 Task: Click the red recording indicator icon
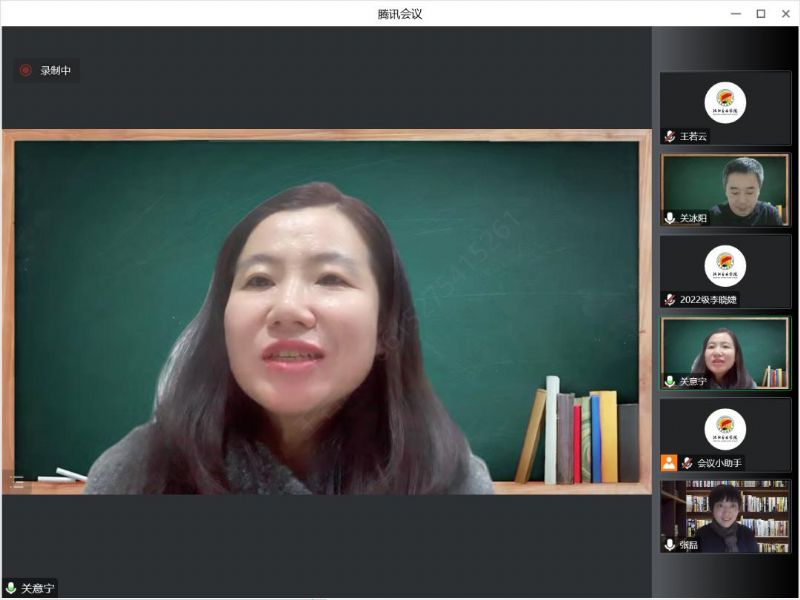[26, 71]
